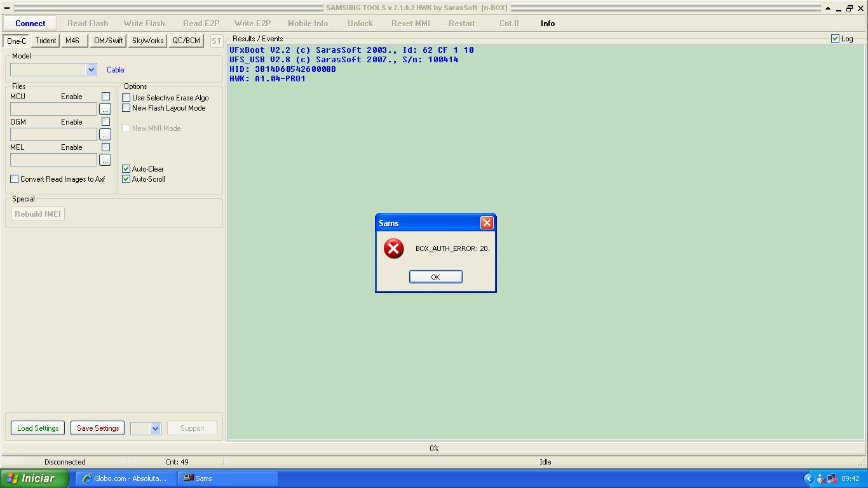Click the Idle status bar entry

pyautogui.click(x=545, y=462)
